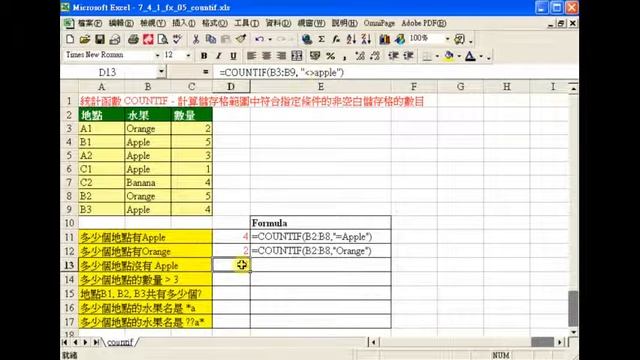The width and height of the screenshot is (640, 360).
Task: Click the next sheet tab navigation arrow
Action: click(85, 342)
